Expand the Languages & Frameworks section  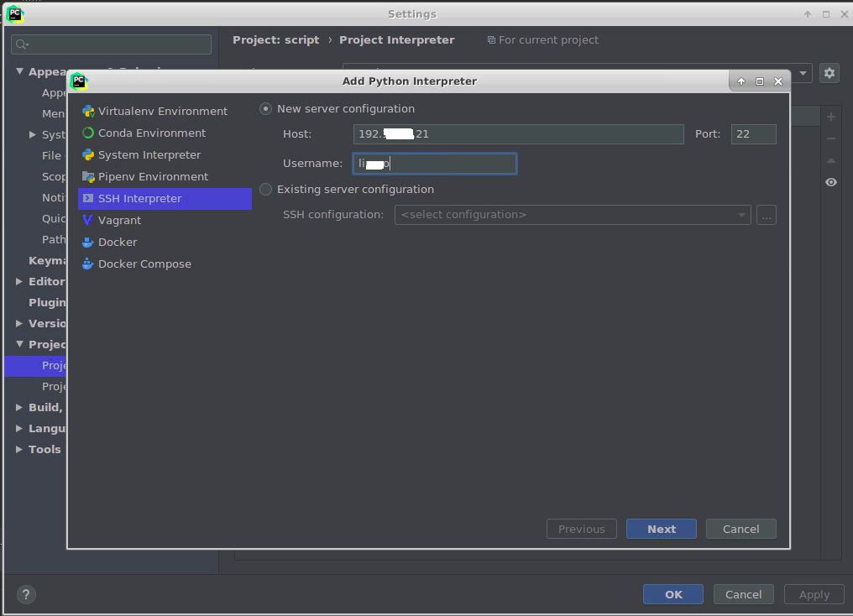19,428
